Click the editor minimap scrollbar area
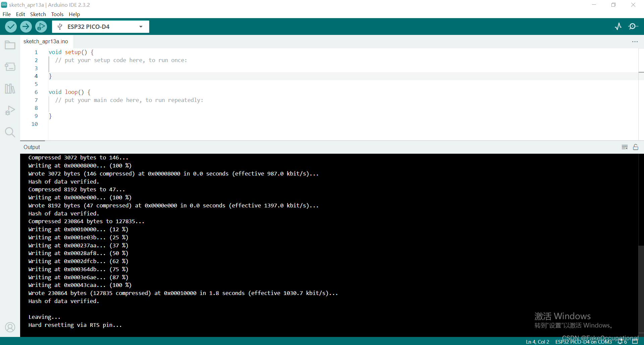This screenshot has width=644, height=345. point(641,94)
